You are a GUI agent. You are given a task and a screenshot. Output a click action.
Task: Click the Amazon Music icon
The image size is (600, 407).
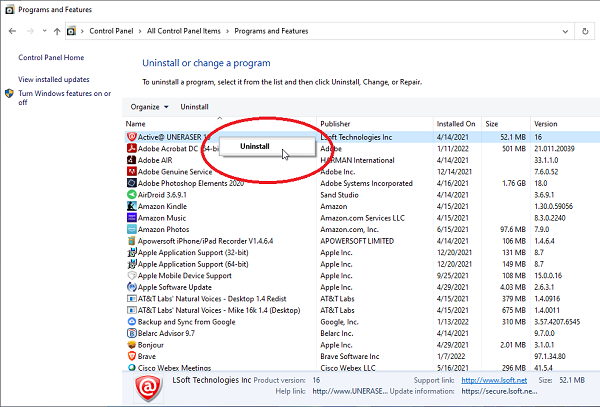(132, 218)
